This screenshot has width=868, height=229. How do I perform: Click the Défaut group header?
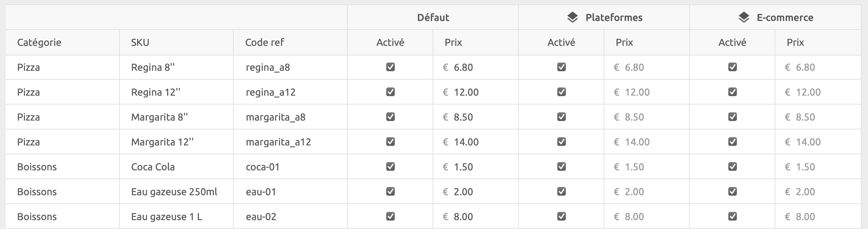433,17
